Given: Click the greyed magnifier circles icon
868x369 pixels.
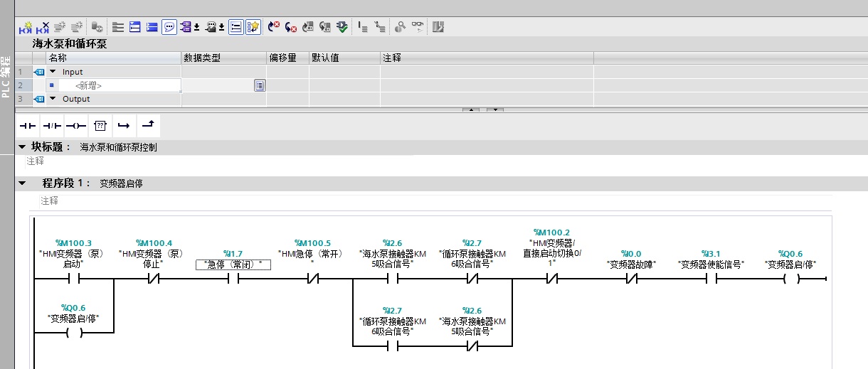Looking at the screenshot, I should pos(401,27).
